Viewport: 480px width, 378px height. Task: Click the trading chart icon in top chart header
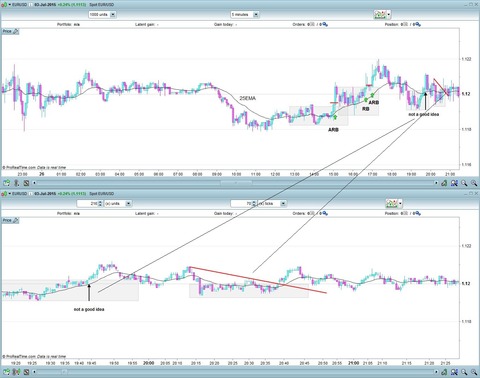pyautogui.click(x=380, y=15)
